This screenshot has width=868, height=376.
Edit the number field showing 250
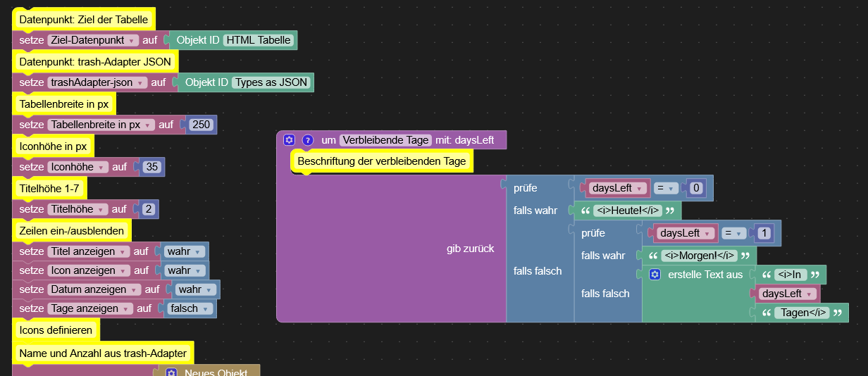pos(201,125)
